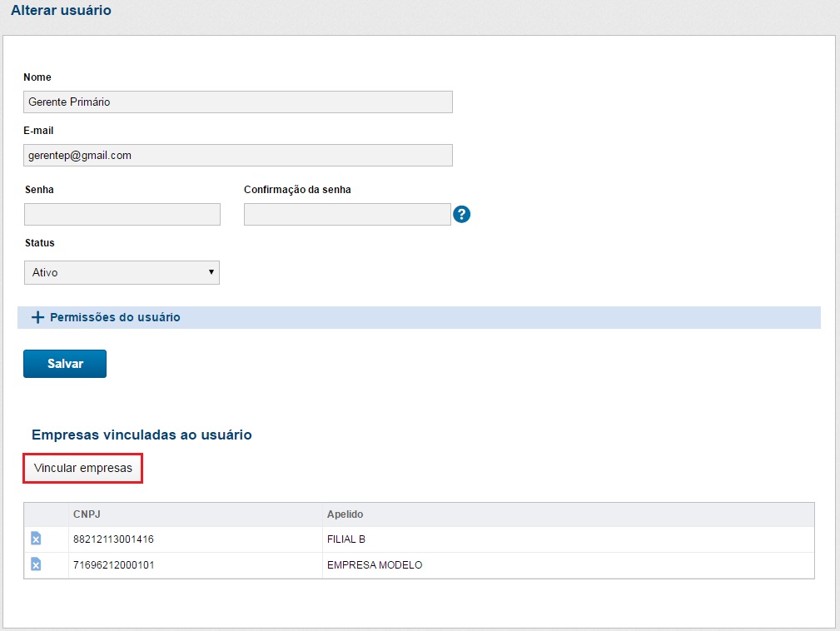Click the FILIAL B nickname cell
Screen dimensions: 840x631
[346, 539]
